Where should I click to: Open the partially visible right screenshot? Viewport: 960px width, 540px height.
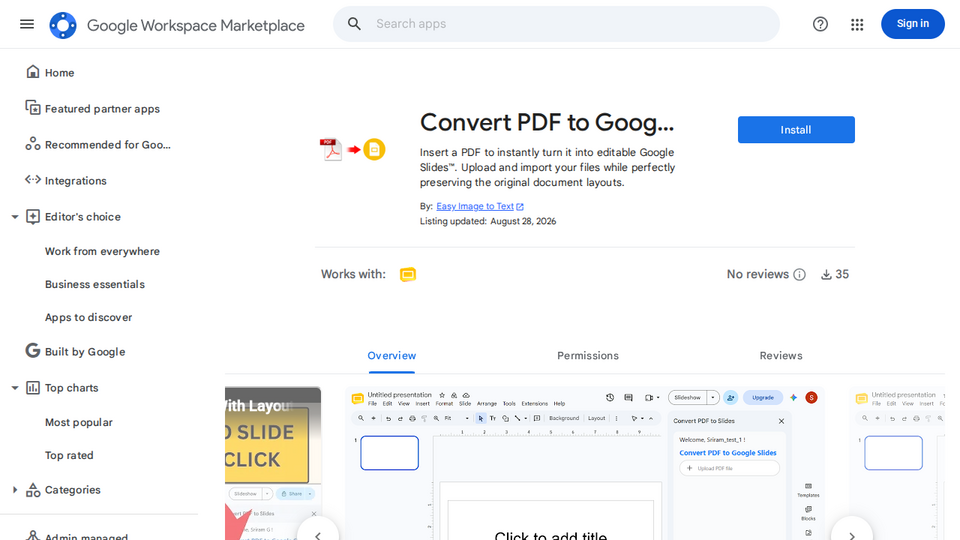898,463
